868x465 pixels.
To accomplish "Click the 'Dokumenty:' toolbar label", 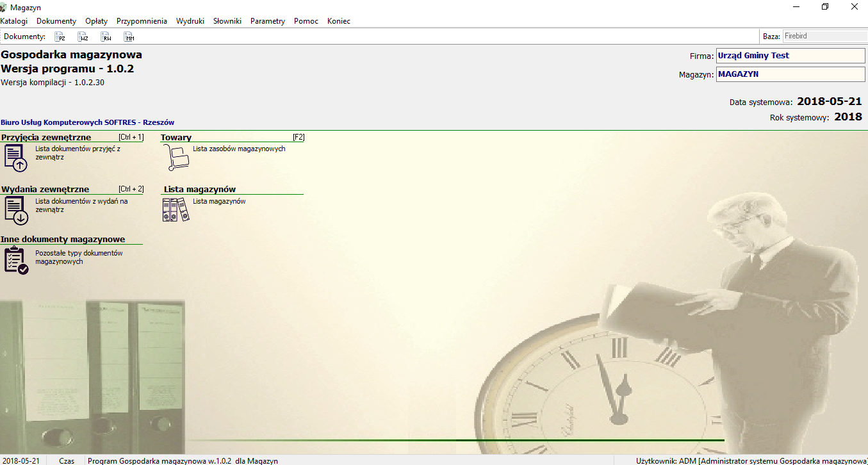I will point(25,37).
